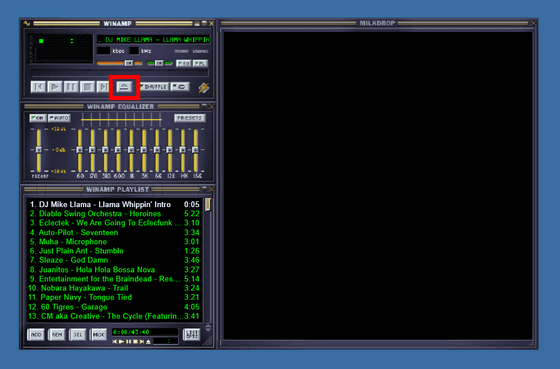The width and height of the screenshot is (560, 369).
Task: Select Muha - Microphone track
Action: pyautogui.click(x=115, y=241)
